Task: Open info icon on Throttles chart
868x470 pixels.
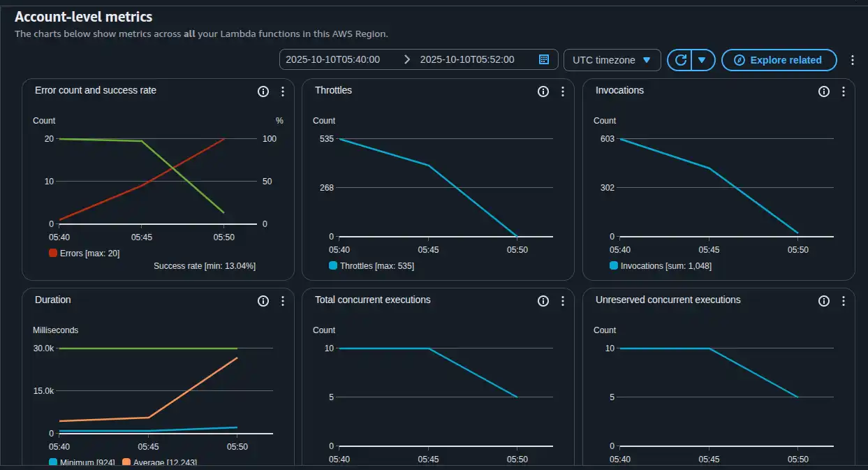Action: pyautogui.click(x=543, y=91)
